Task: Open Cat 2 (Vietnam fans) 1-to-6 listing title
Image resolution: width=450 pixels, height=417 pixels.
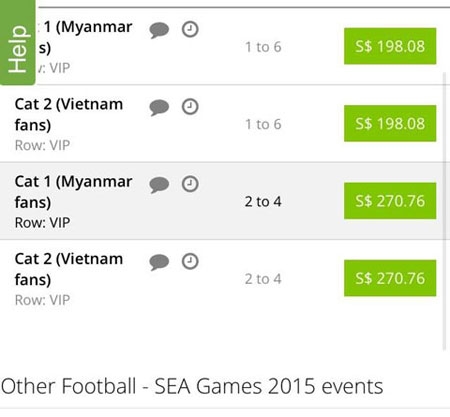Action: [x=69, y=115]
